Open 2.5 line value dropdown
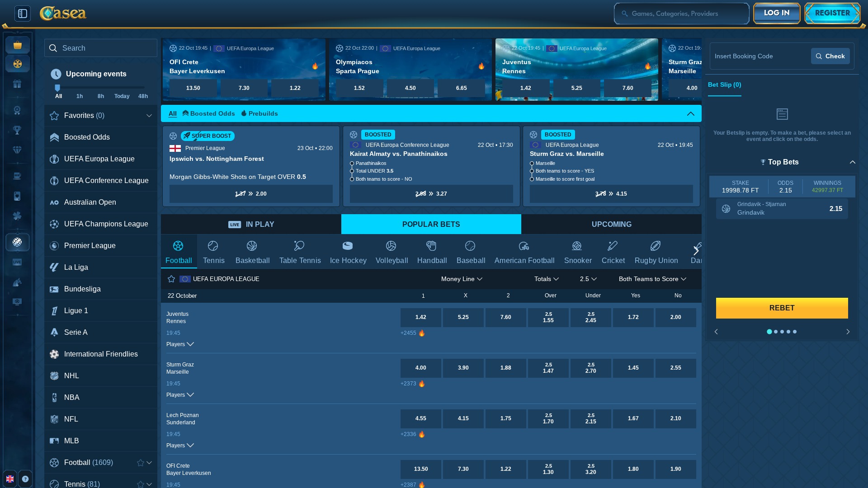Screen dimensions: 868x488 coord(588,279)
